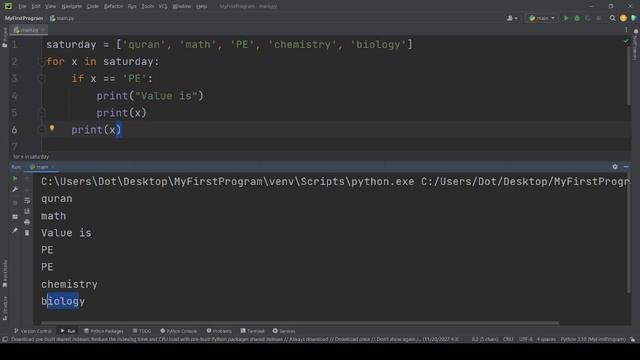Screen dimensions: 640x360
Task: Click 'for x in saturday' editor breadcrumb
Action: pos(31,157)
